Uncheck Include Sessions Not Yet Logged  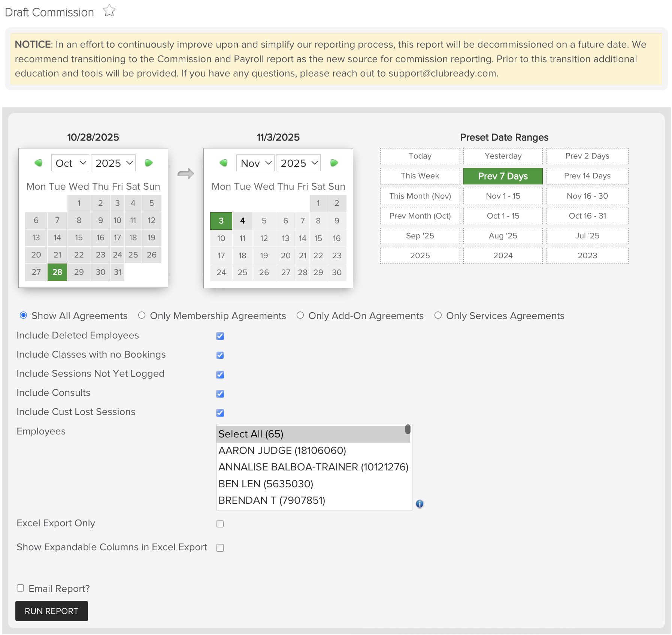click(x=220, y=374)
